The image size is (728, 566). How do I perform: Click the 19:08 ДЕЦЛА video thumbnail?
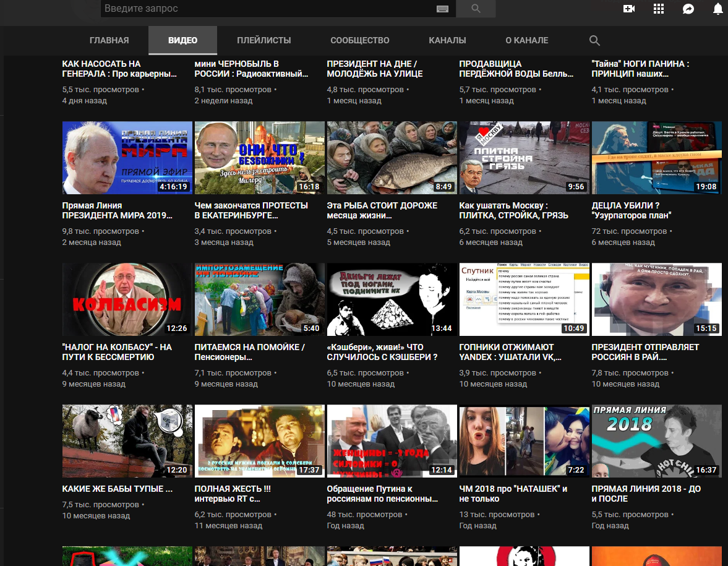[656, 158]
